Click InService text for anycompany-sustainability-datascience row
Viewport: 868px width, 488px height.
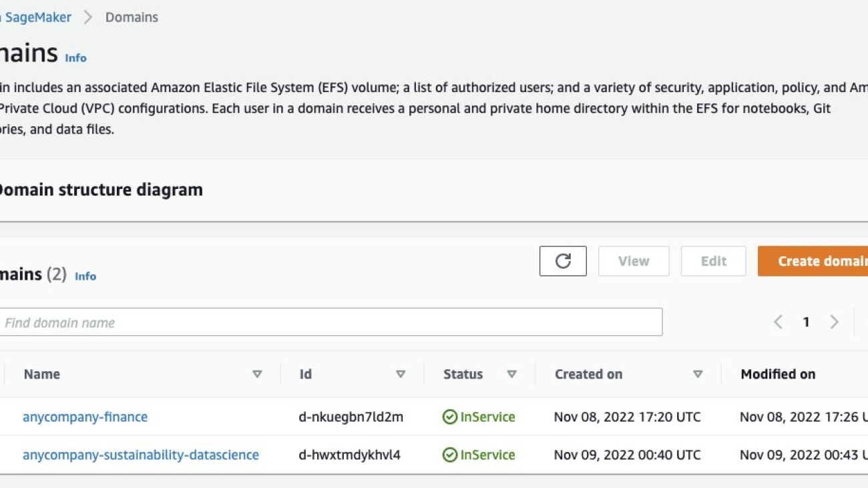click(487, 455)
